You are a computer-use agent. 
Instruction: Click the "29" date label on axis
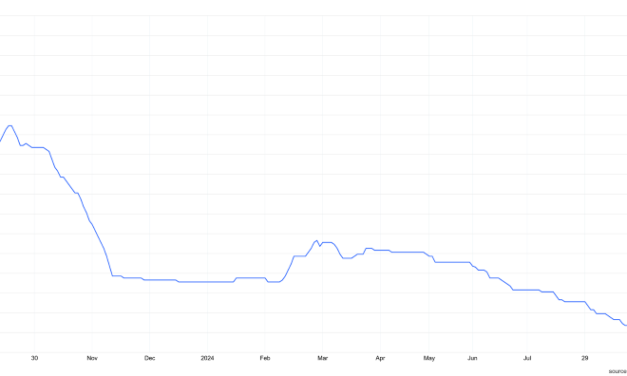point(585,358)
